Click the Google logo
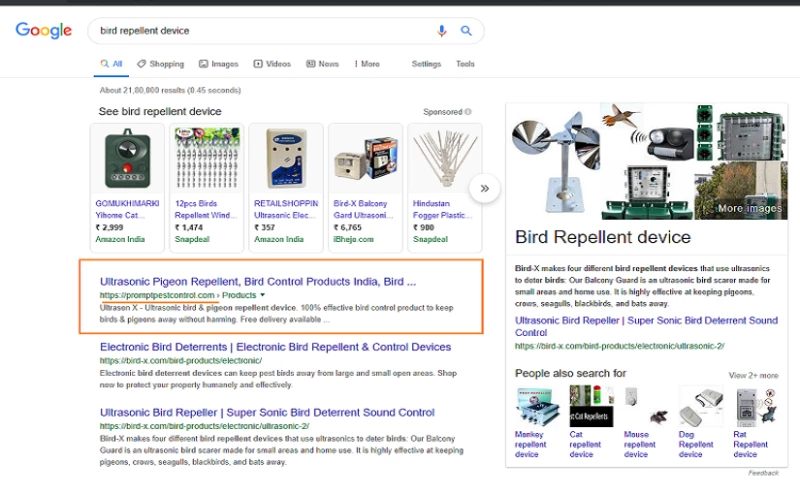Image resolution: width=800 pixels, height=480 pixels. [44, 30]
